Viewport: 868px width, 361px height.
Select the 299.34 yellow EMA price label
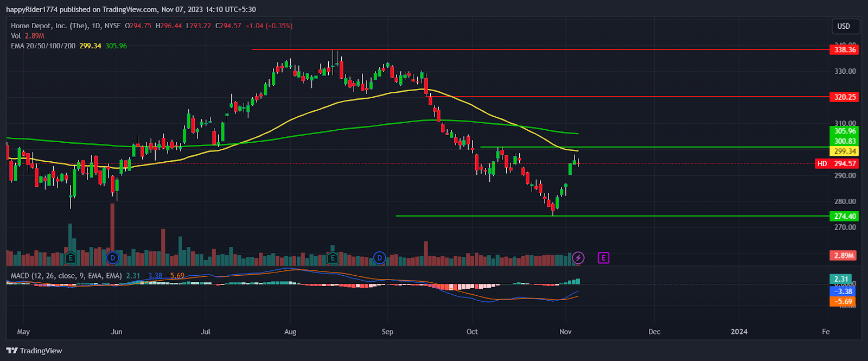point(845,151)
